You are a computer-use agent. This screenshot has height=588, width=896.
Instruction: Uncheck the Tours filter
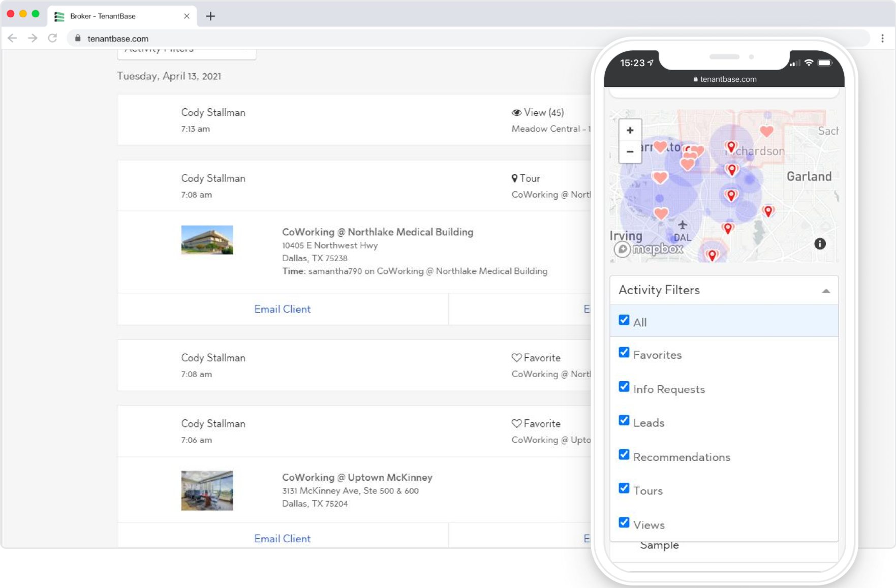tap(624, 488)
